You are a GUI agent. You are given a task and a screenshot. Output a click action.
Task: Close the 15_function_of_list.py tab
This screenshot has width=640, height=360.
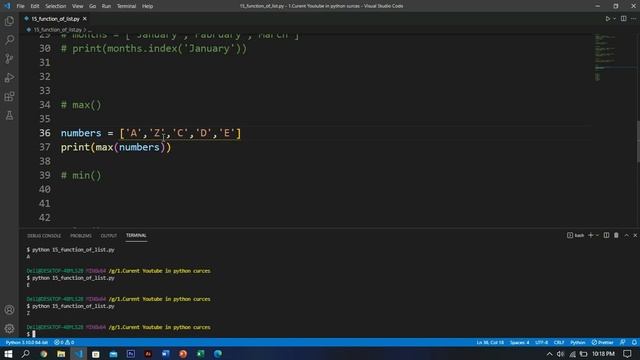coord(85,19)
